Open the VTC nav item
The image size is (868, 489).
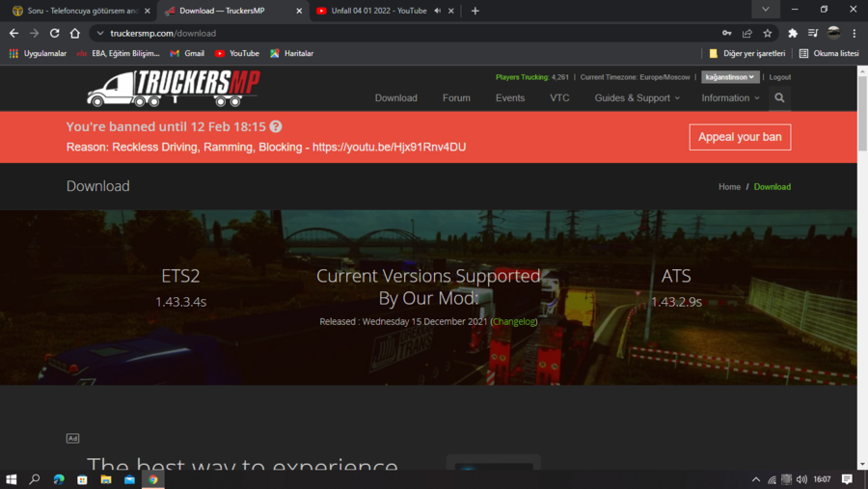[559, 98]
